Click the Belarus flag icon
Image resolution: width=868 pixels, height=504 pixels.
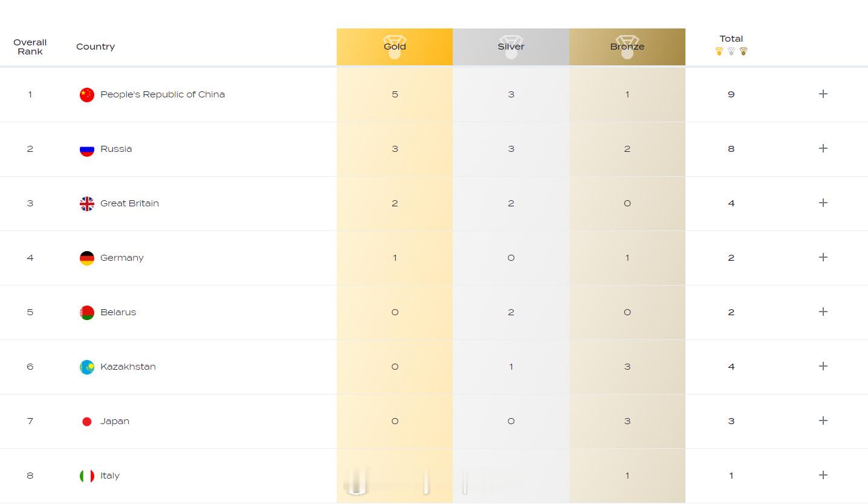click(87, 312)
